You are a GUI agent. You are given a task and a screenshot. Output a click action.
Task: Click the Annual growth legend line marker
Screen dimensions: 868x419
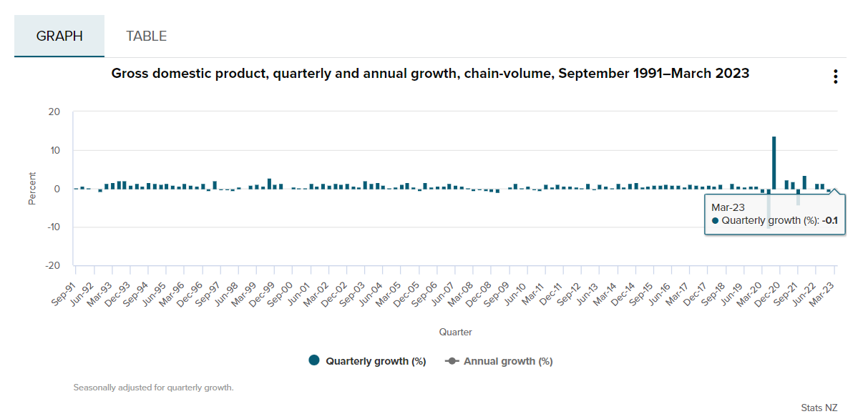(x=452, y=361)
